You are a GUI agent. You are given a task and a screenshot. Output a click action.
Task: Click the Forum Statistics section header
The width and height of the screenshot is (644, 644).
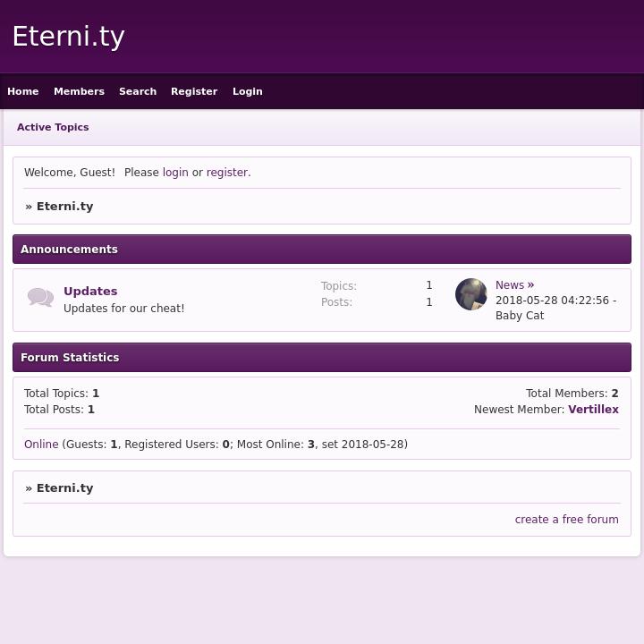[x=70, y=358]
